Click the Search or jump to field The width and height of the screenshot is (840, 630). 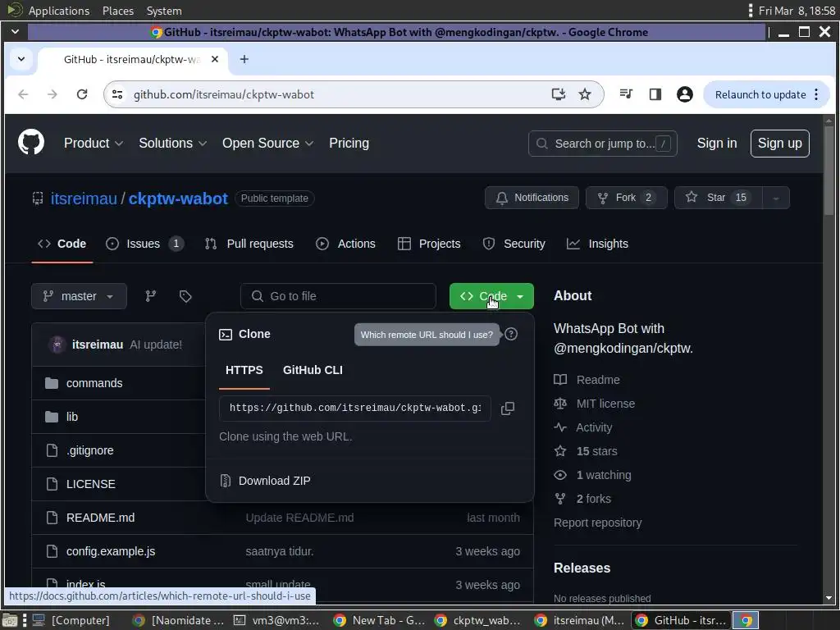point(602,144)
